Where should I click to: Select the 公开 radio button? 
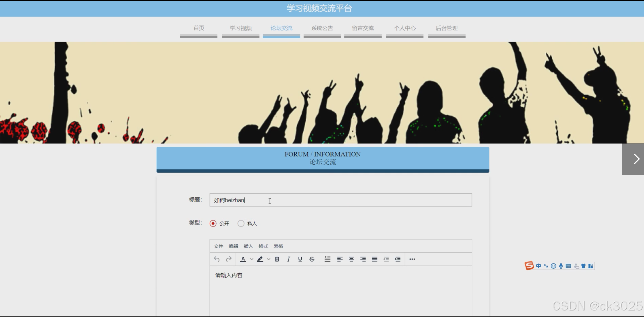point(213,224)
